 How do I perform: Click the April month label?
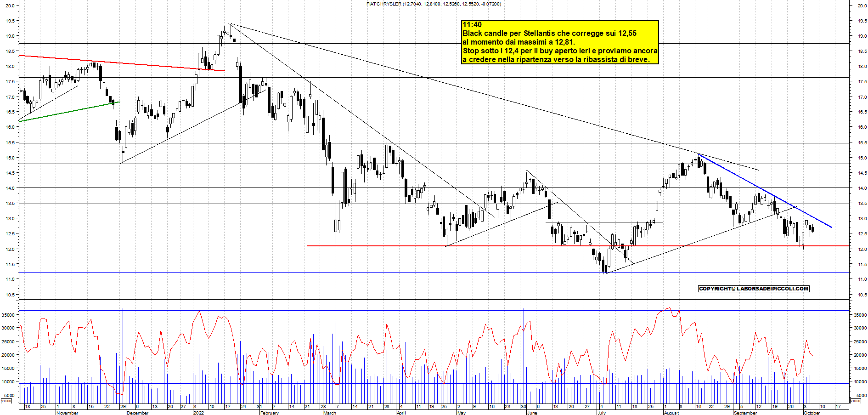pyautogui.click(x=401, y=413)
